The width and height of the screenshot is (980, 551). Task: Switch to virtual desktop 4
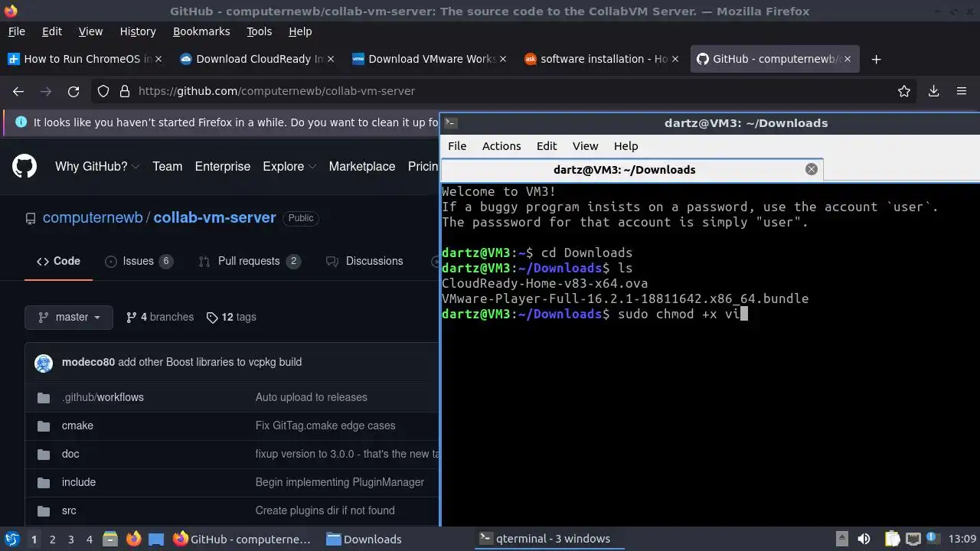tap(89, 539)
